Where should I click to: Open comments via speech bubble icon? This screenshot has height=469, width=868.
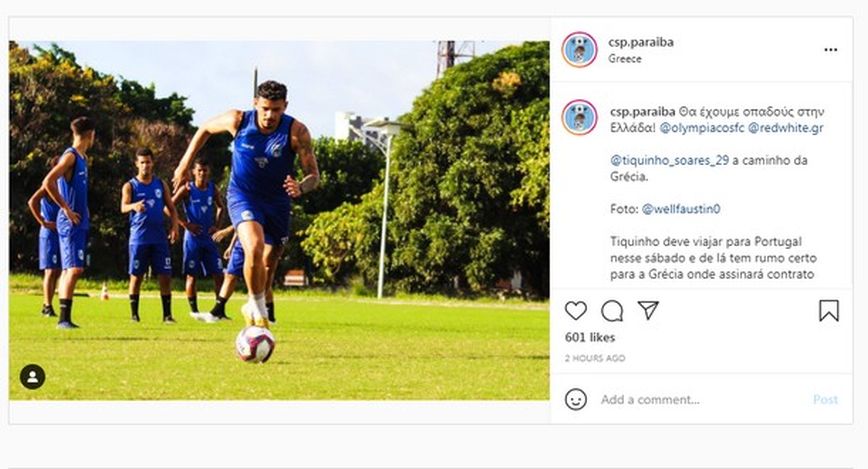pyautogui.click(x=612, y=311)
